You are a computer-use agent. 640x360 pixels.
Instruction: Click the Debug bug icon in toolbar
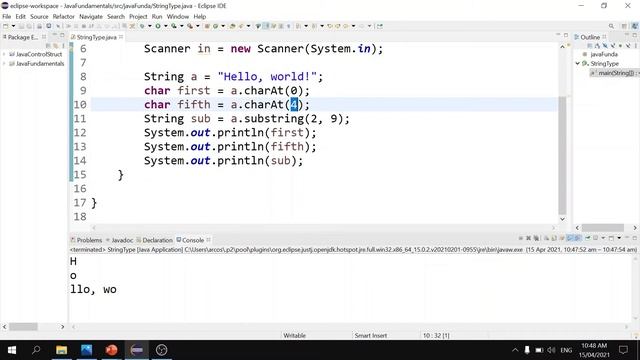click(142, 26)
